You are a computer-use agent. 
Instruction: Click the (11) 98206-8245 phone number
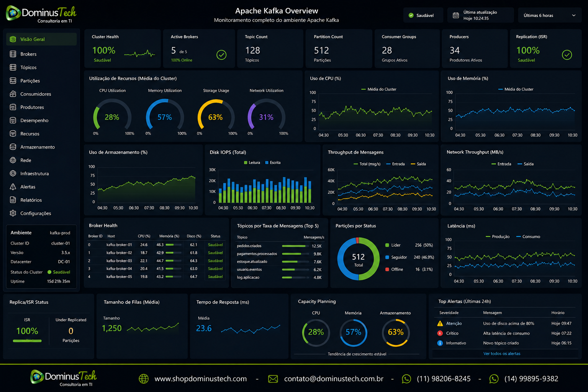[444, 379]
